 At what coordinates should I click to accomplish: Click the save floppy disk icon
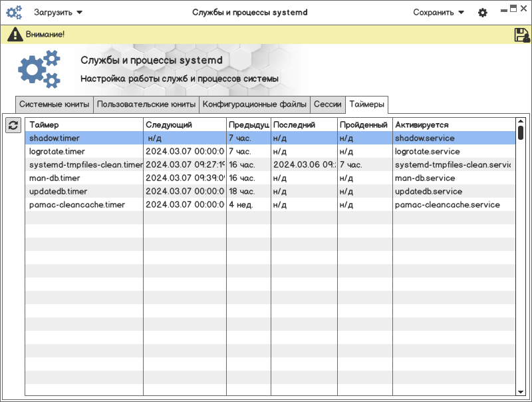(x=522, y=35)
